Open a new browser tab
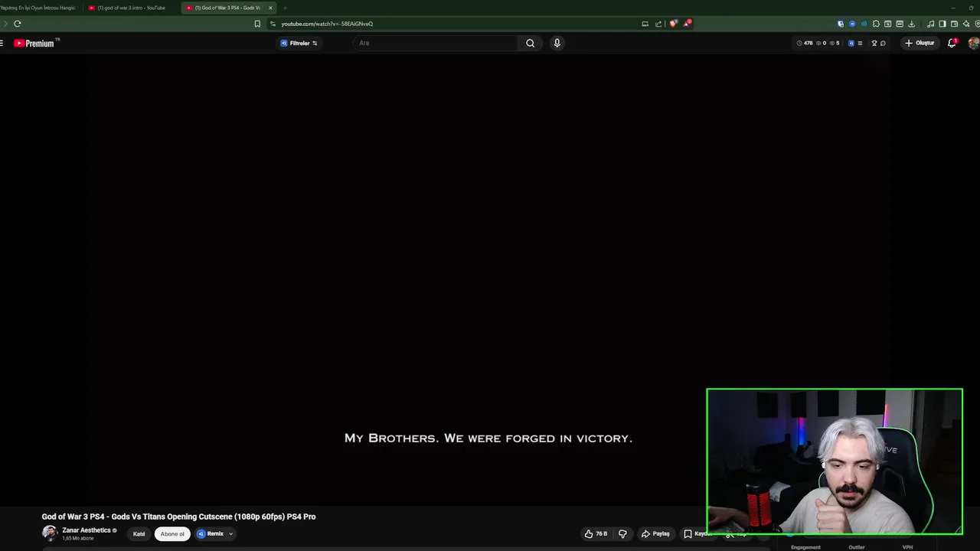The width and height of the screenshot is (980, 551). [285, 8]
